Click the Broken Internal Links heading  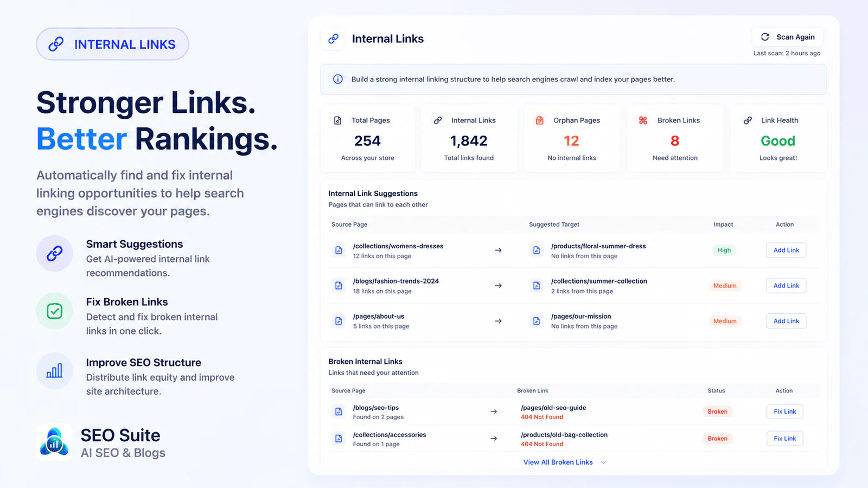pos(365,362)
